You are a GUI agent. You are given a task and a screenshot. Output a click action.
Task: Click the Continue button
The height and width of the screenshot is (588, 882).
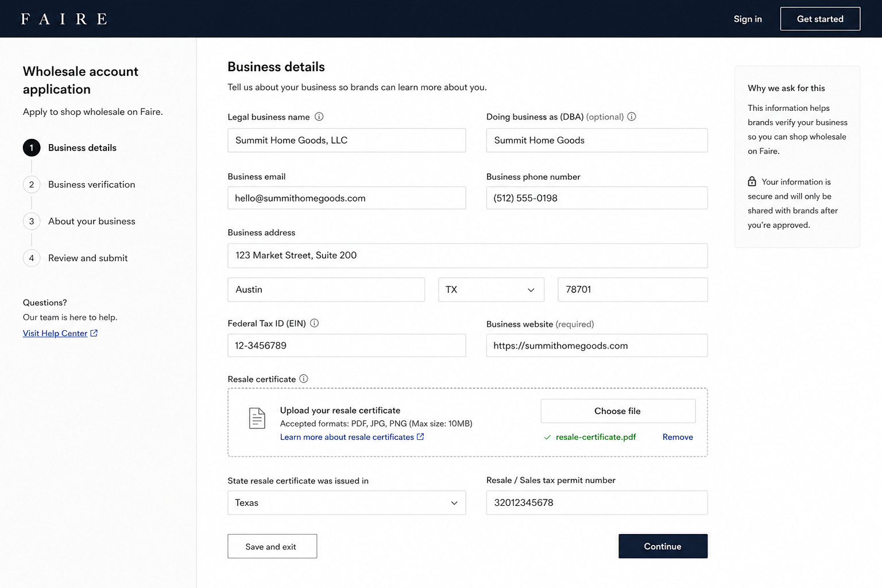point(663,547)
